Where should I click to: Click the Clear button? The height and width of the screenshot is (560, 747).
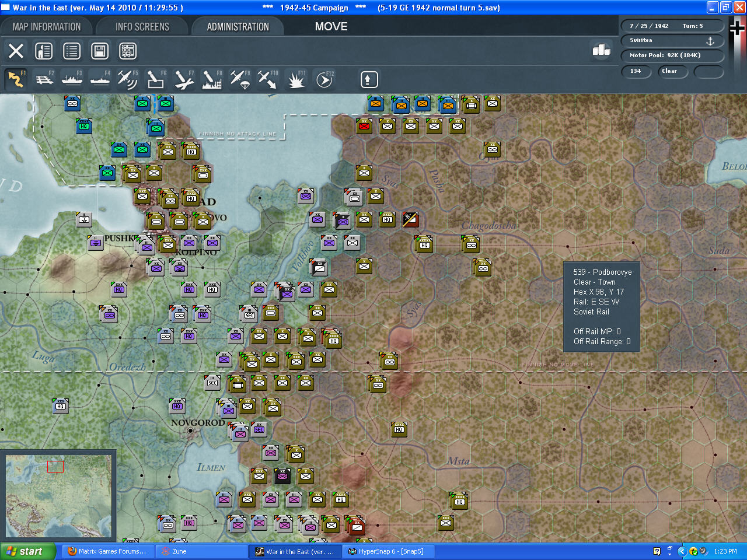tap(673, 71)
